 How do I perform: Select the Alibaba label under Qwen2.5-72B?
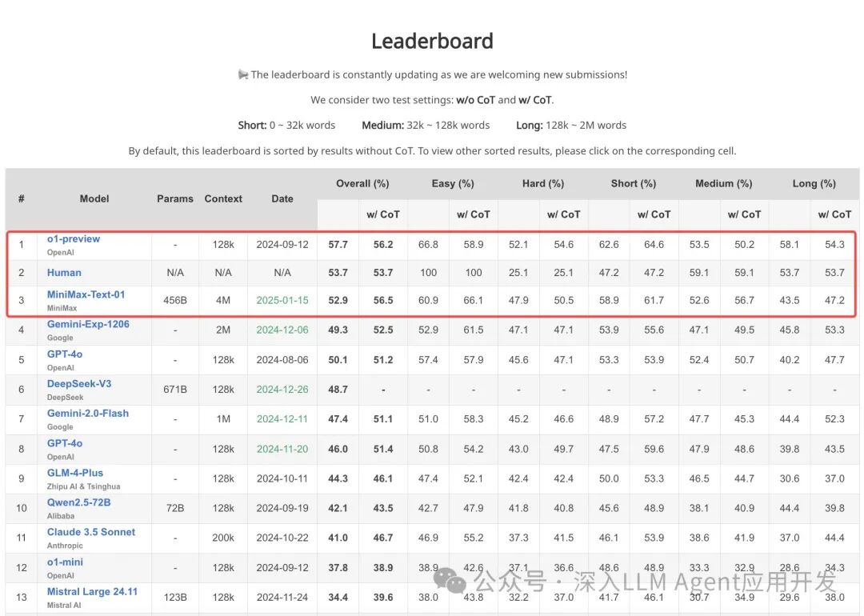[x=61, y=516]
